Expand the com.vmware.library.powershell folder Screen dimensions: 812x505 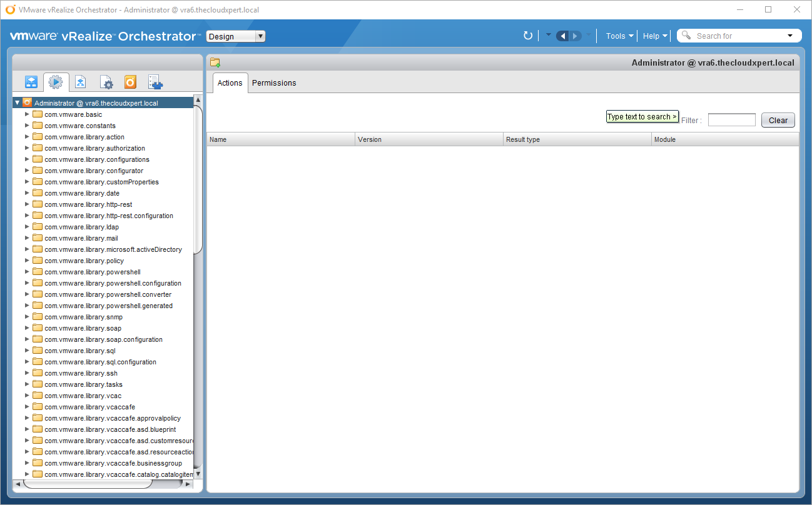27,272
